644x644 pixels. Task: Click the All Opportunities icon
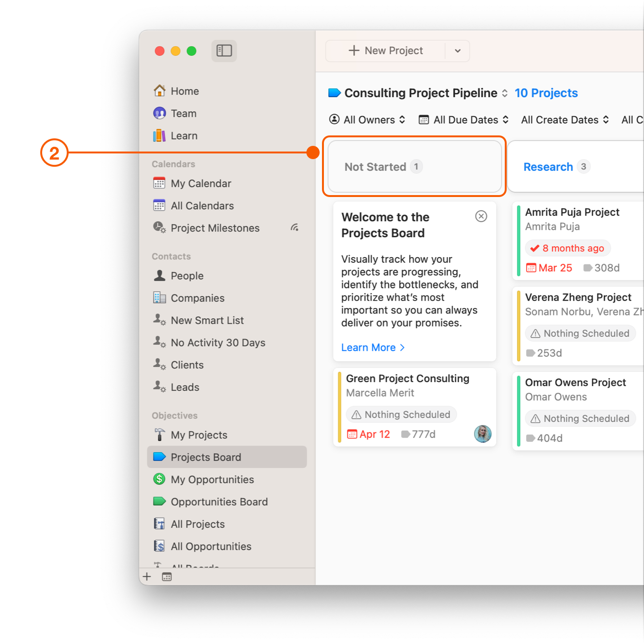[x=160, y=546]
